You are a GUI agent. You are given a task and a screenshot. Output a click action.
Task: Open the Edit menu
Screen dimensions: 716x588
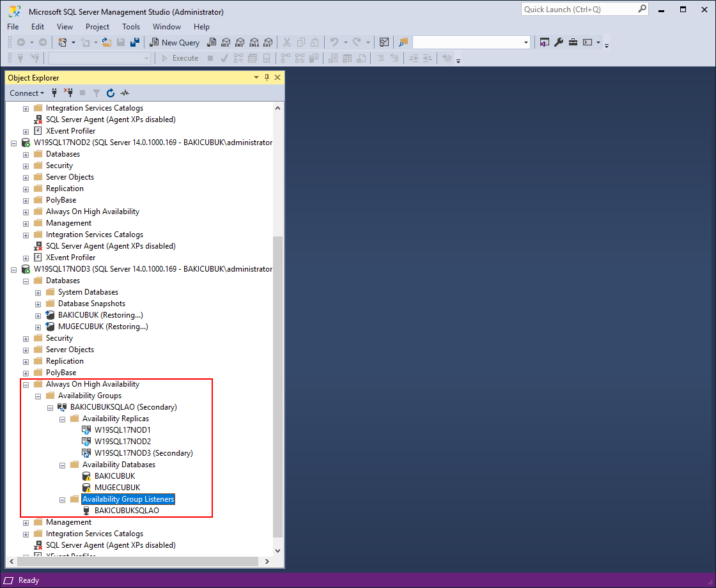click(38, 27)
